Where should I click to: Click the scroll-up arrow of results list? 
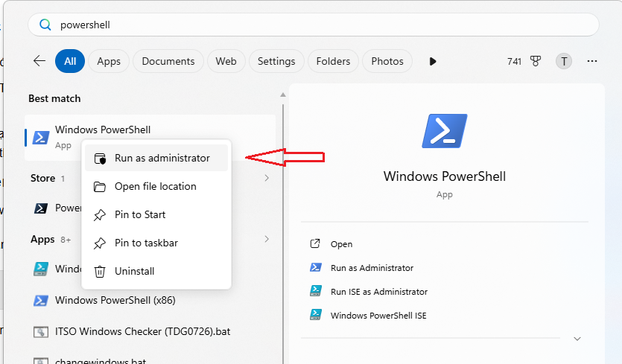(x=283, y=95)
